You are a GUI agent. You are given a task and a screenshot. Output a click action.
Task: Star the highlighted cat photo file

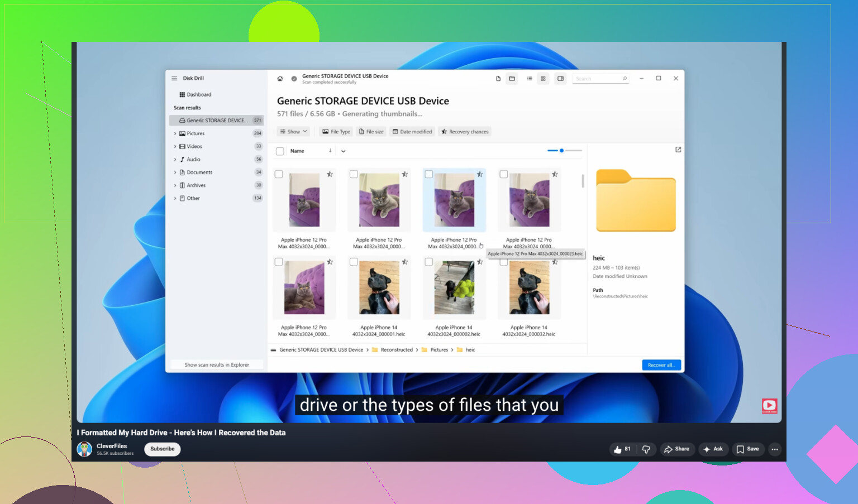[x=480, y=174]
